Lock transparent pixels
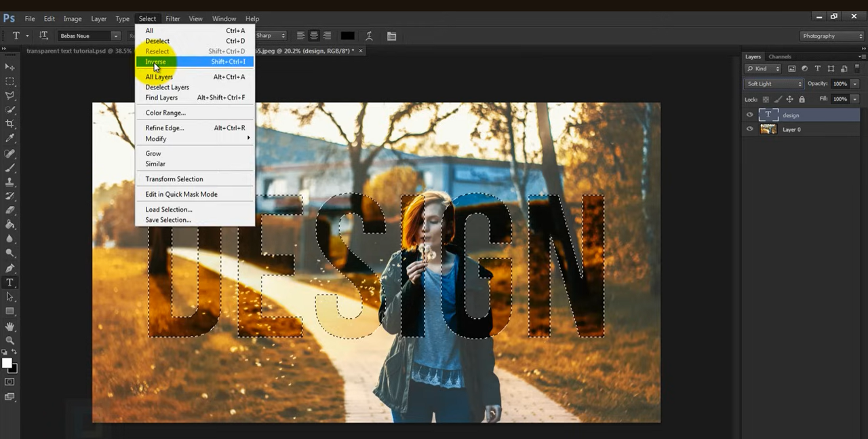Screen dimensions: 868x439 click(766, 99)
